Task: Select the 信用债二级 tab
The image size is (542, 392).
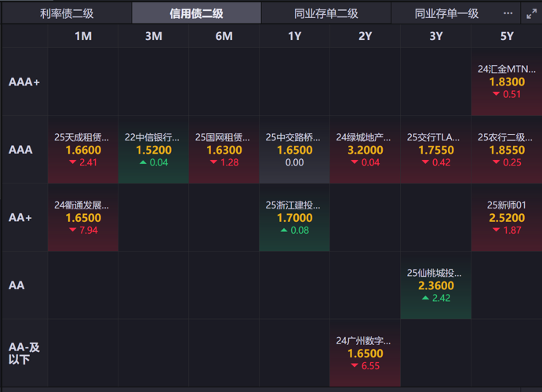Action: (x=196, y=13)
